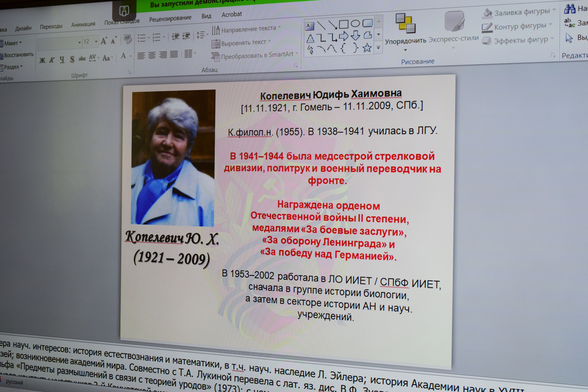Image resolution: width=588 pixels, height=392 pixels.
Task: Select the scribble shape
Action: click(x=310, y=50)
